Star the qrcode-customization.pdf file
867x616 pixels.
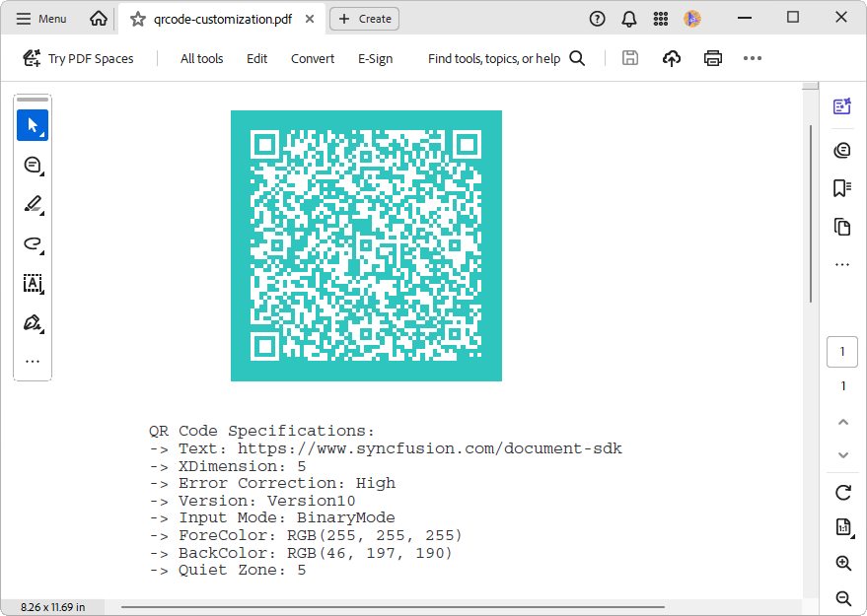click(x=138, y=19)
